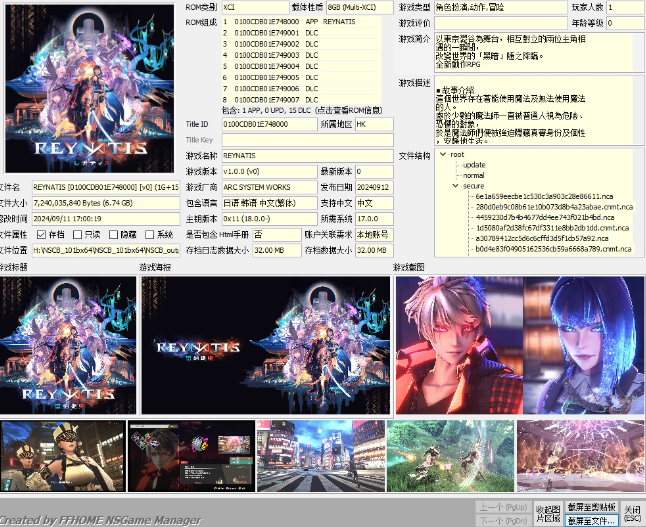Open the large REYNATIS cover art

(89, 89)
